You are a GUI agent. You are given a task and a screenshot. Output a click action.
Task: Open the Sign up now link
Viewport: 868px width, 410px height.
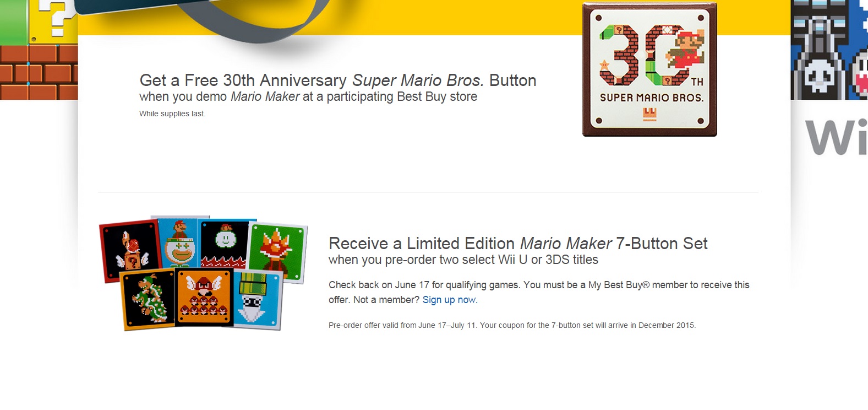[449, 300]
